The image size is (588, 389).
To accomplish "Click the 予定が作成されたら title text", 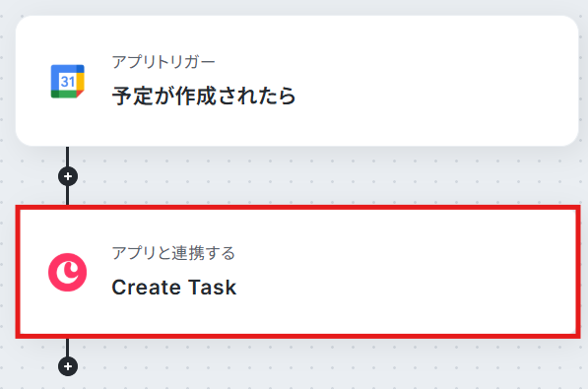I will coord(204,96).
